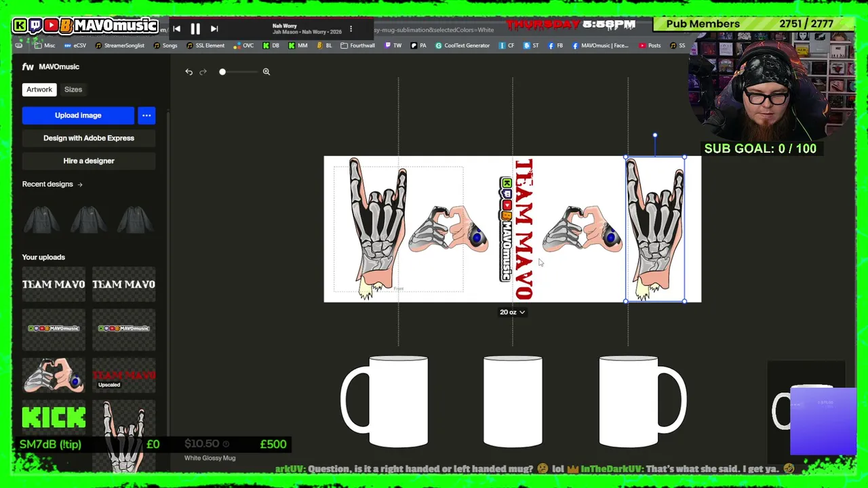Open the OVC bookmark

(243, 46)
